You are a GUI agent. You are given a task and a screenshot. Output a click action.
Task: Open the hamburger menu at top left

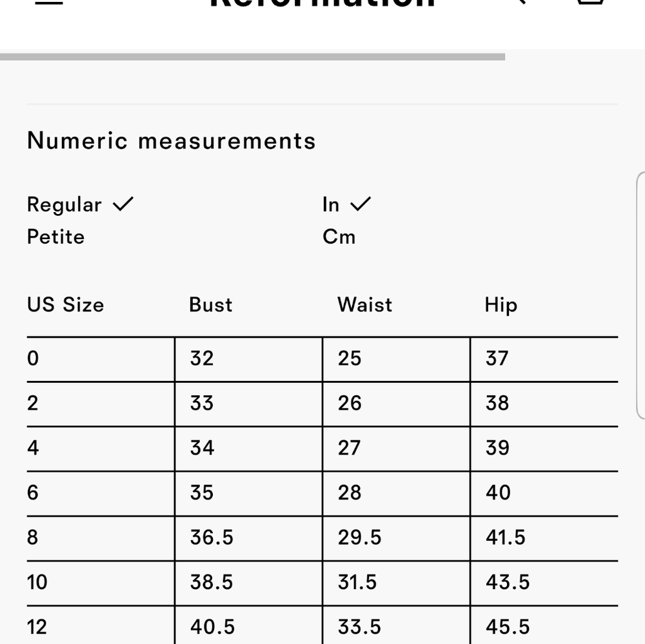pyautogui.click(x=49, y=2)
